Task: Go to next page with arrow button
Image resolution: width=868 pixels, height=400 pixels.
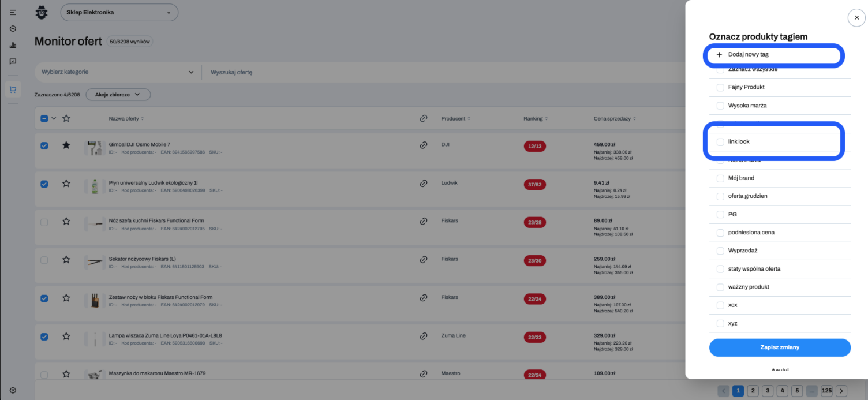Action: (x=841, y=391)
